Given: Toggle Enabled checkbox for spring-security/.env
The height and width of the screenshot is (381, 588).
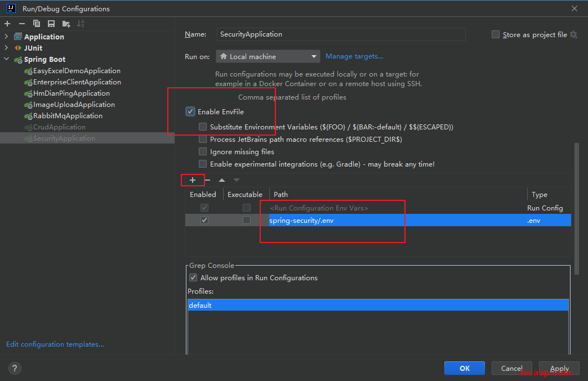Looking at the screenshot, I should coord(204,220).
